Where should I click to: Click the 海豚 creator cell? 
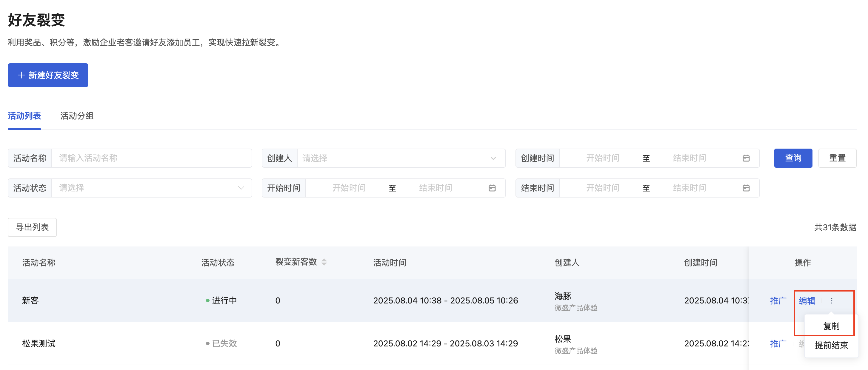(x=563, y=296)
